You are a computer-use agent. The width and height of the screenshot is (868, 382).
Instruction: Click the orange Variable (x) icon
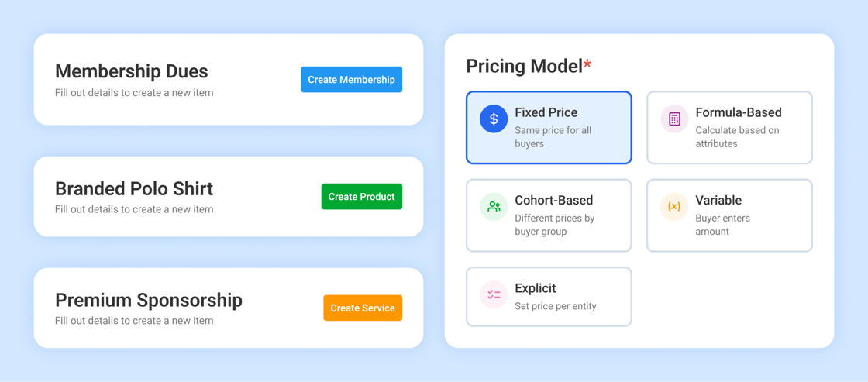(674, 207)
